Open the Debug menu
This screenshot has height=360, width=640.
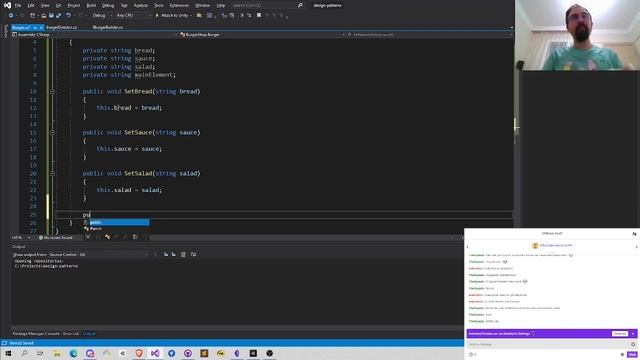click(108, 5)
